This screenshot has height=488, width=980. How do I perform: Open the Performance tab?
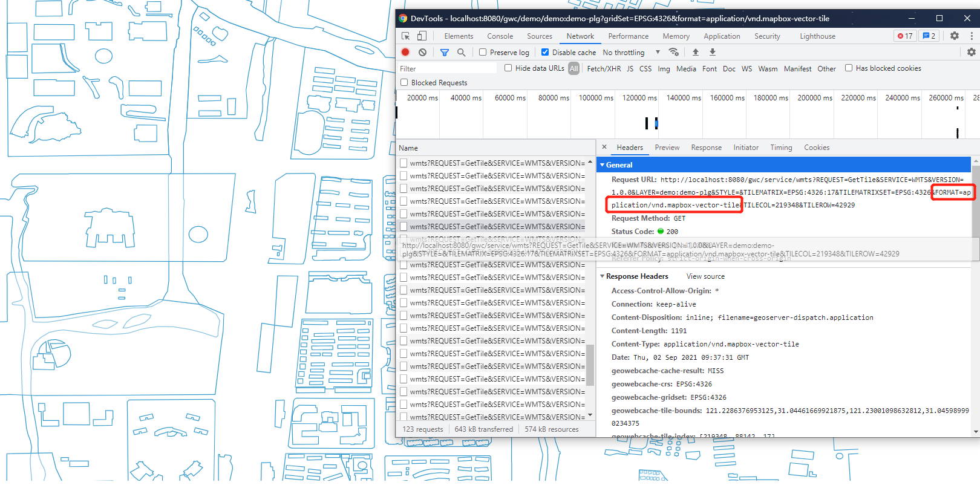tap(629, 36)
